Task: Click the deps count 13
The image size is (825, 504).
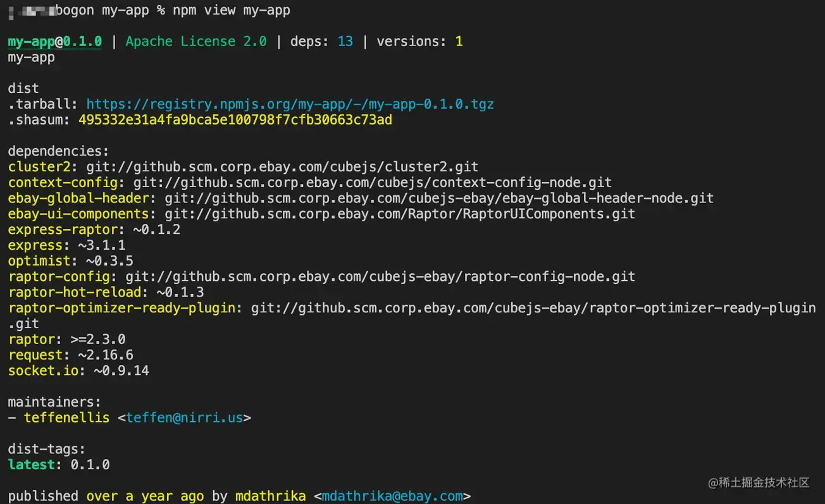Action: click(x=345, y=41)
